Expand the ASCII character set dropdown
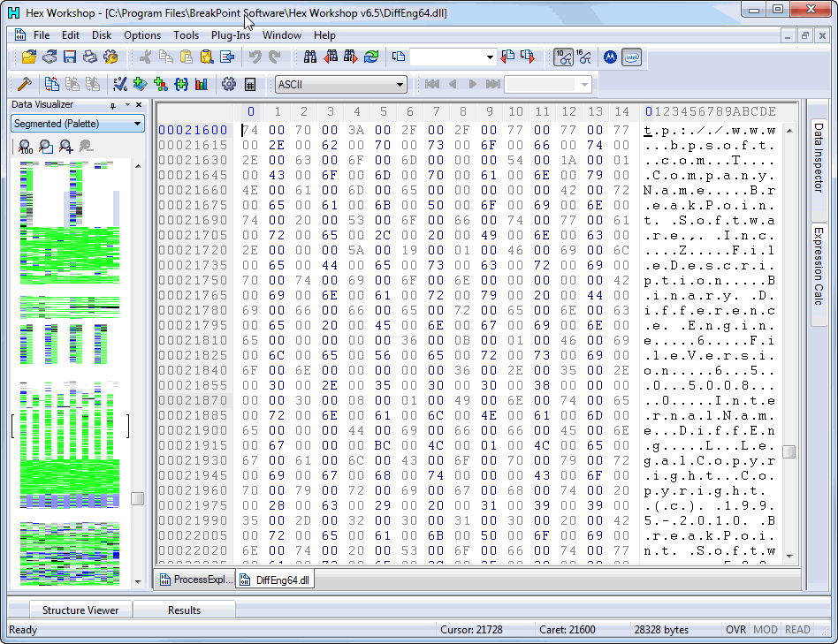The image size is (838, 644). coord(400,85)
